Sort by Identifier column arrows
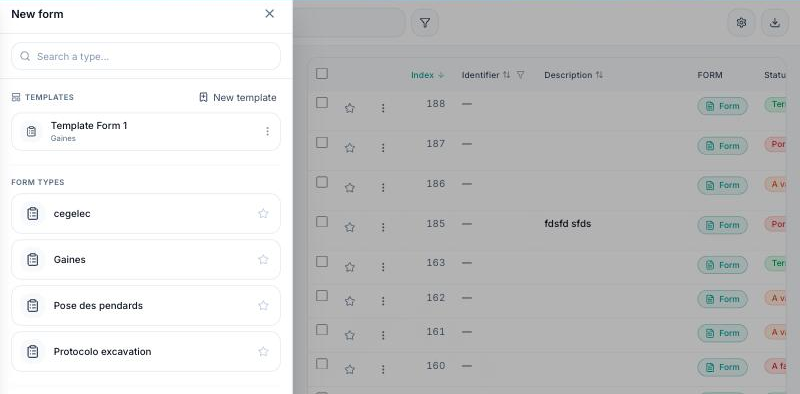This screenshot has height=394, width=800. coord(506,75)
